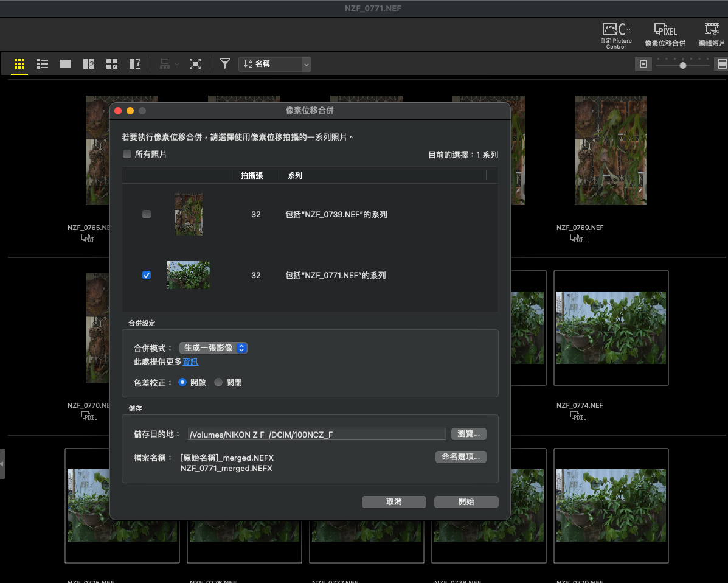Image resolution: width=728 pixels, height=583 pixels.
Task: Click the thumbnail size slider handle
Action: click(683, 65)
